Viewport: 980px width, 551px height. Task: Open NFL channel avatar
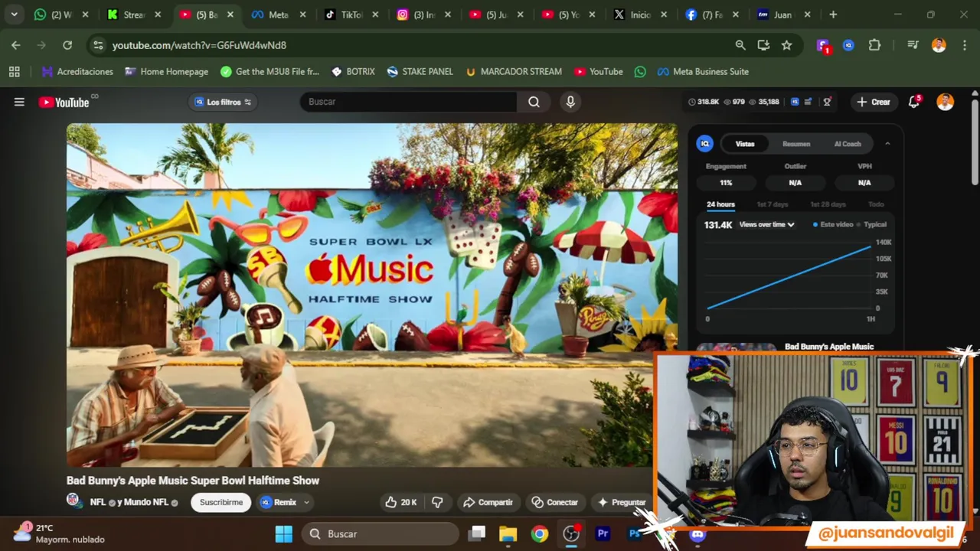(73, 500)
